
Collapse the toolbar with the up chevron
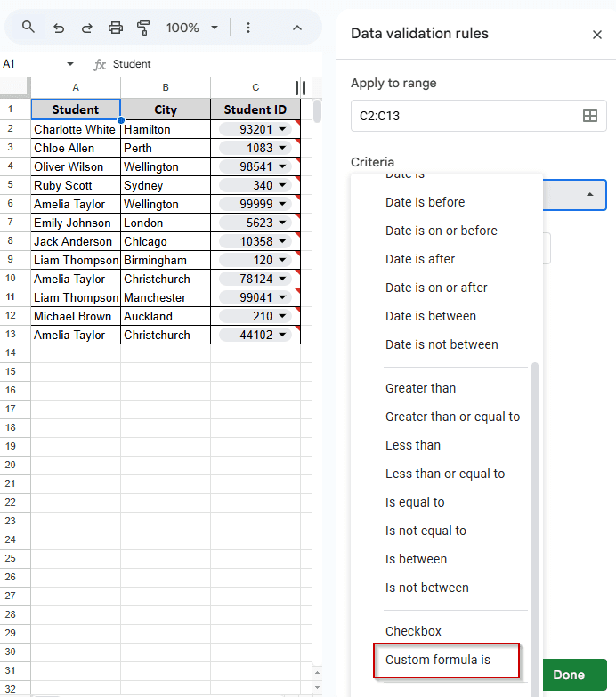pyautogui.click(x=297, y=28)
